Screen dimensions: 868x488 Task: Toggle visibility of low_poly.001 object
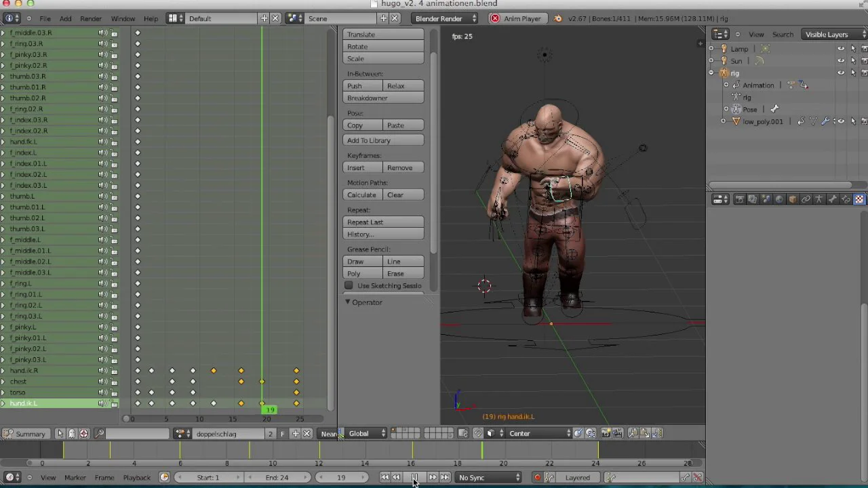(x=841, y=121)
